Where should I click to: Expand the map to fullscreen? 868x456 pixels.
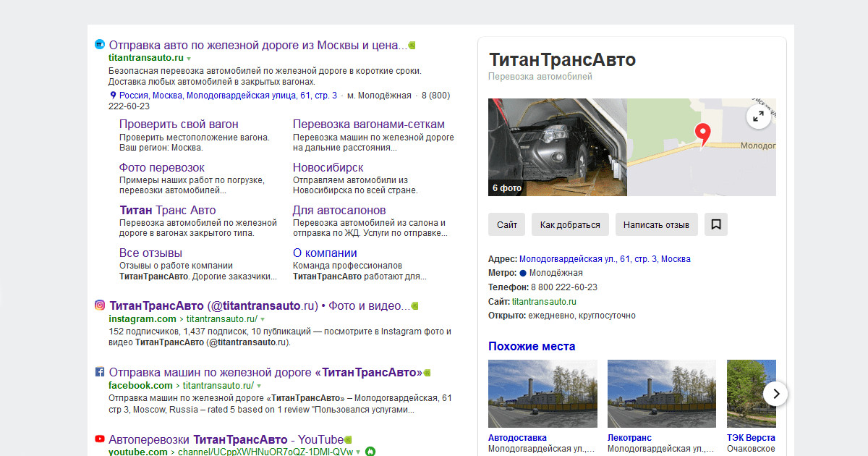(x=758, y=116)
